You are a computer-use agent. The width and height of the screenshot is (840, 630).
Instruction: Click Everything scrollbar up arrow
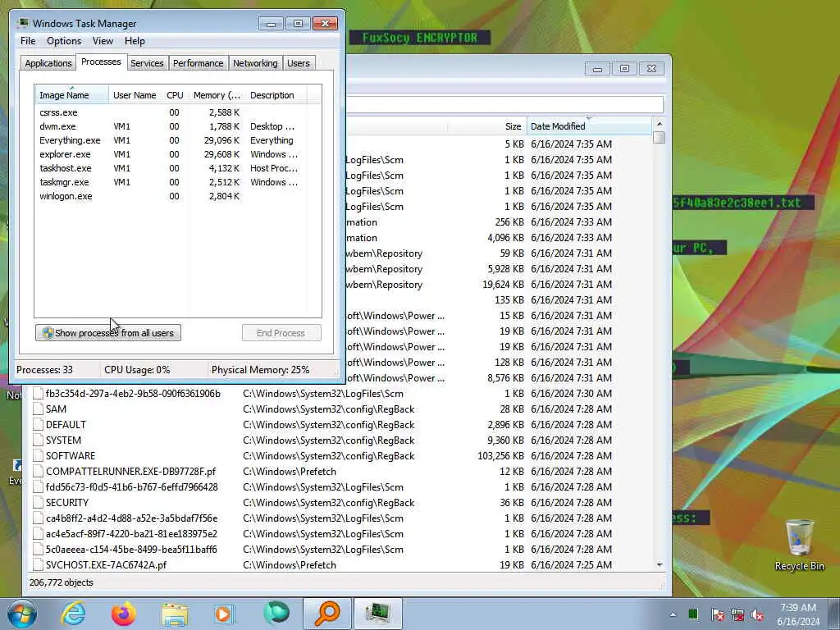coord(660,124)
